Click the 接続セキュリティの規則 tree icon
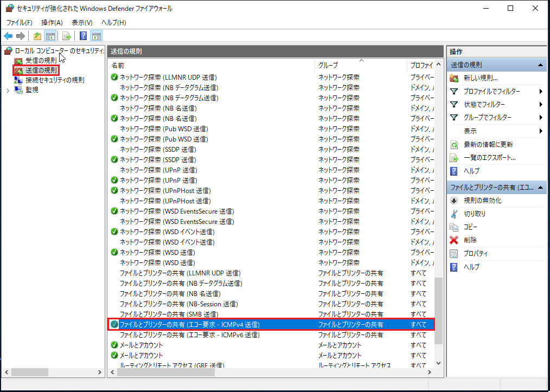The height and width of the screenshot is (392, 550). coord(18,80)
